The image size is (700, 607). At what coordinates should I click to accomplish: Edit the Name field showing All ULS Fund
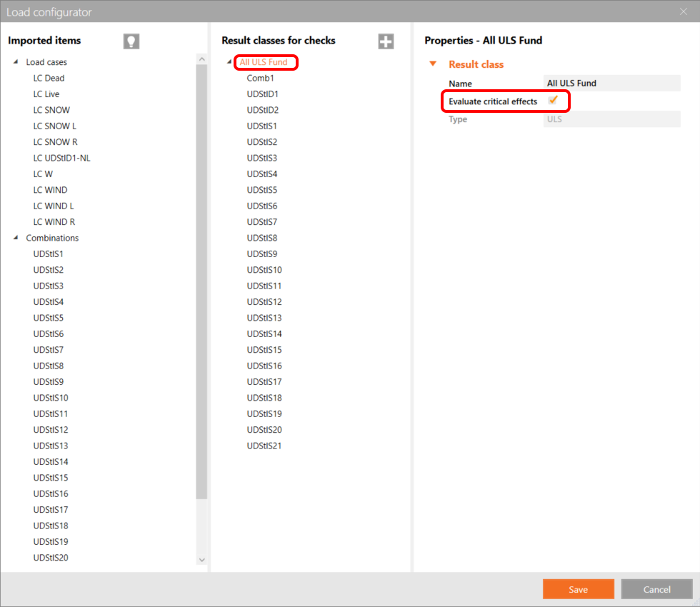pos(612,83)
